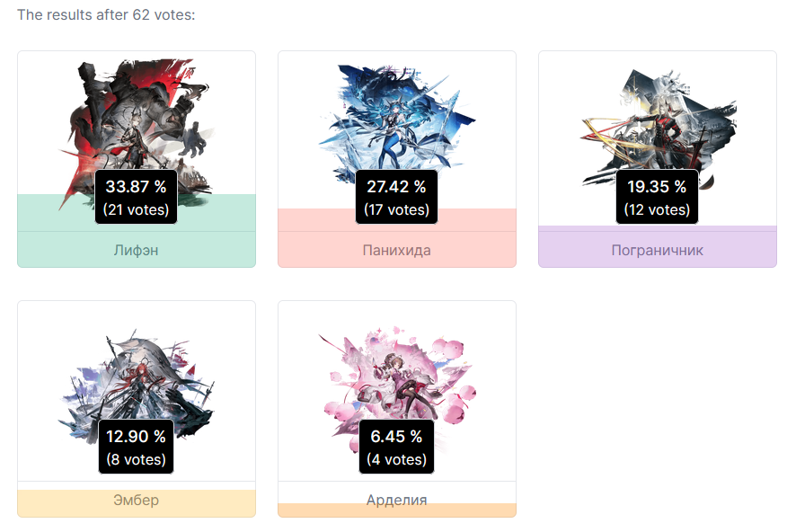The width and height of the screenshot is (787, 532).
Task: Click the (17 votes) count text
Action: tap(396, 209)
